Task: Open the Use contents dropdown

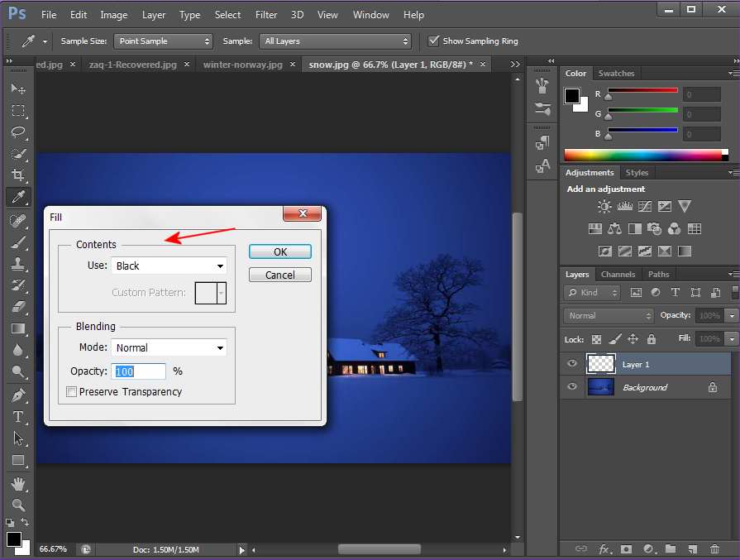Action: tap(168, 266)
